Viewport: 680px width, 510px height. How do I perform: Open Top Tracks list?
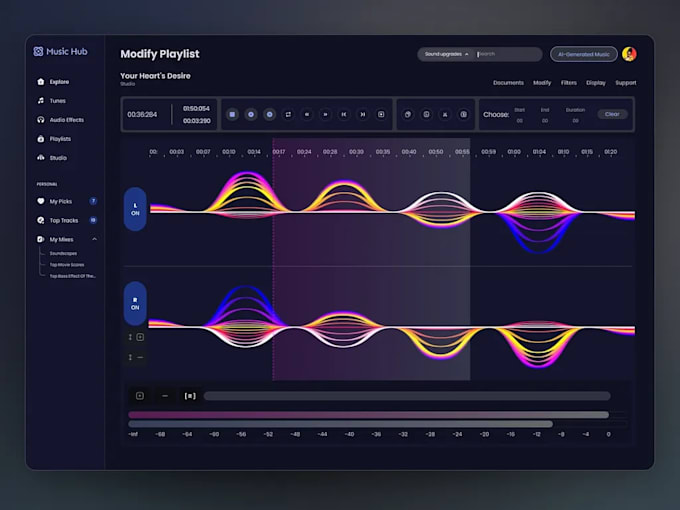[x=57, y=220]
